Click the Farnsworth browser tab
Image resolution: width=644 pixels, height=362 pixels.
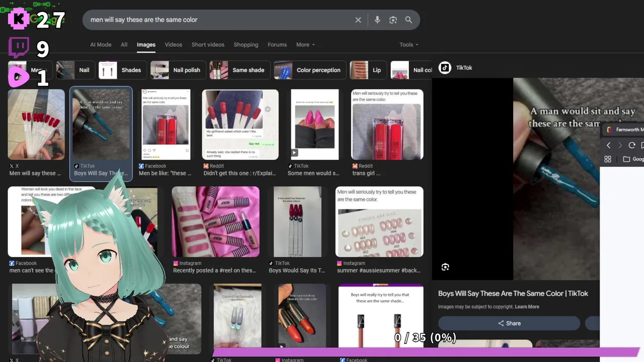click(x=623, y=130)
